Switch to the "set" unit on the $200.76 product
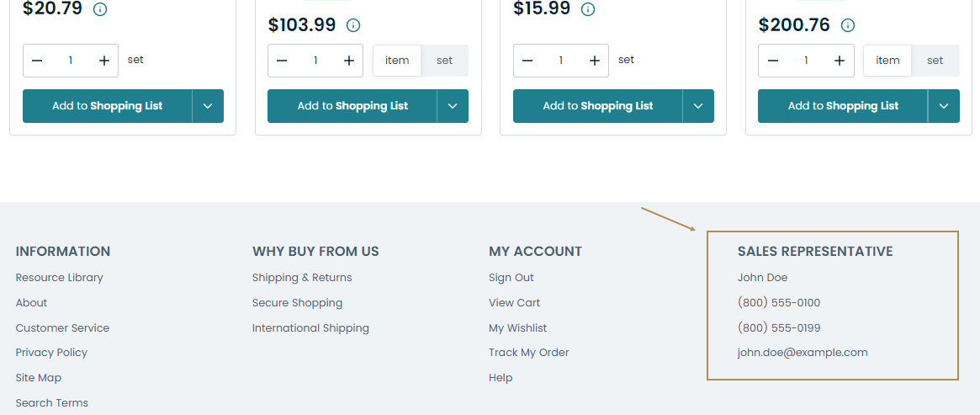The width and height of the screenshot is (980, 415). 935,61
